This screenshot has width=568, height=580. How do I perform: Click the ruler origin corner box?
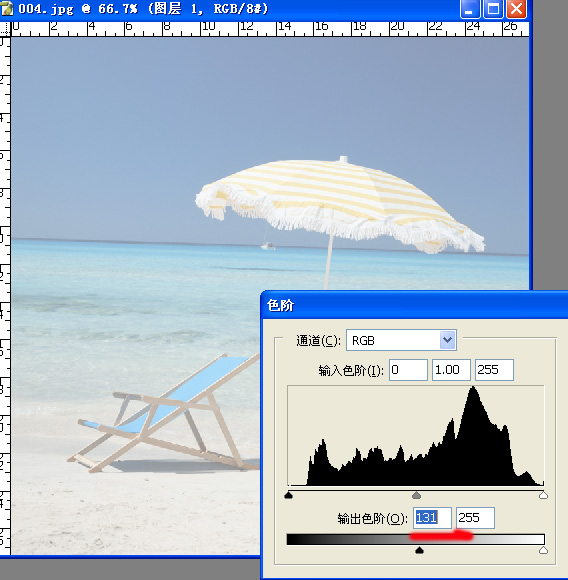tap(5, 29)
